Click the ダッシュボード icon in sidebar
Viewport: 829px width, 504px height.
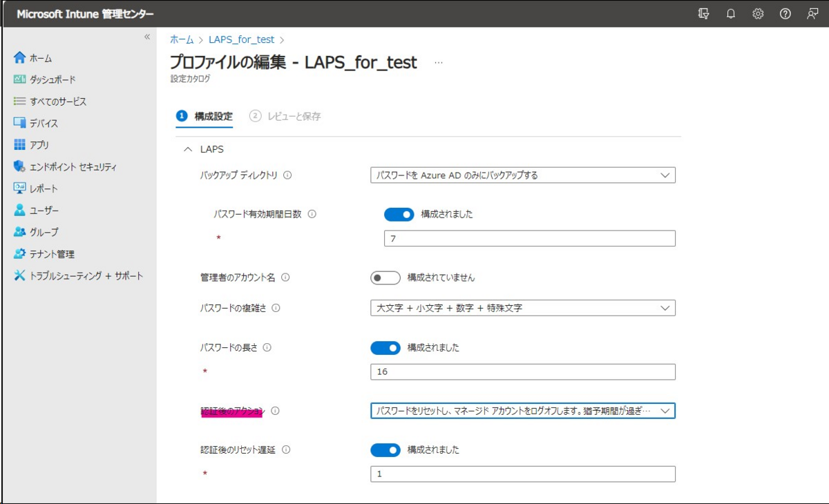click(x=19, y=79)
